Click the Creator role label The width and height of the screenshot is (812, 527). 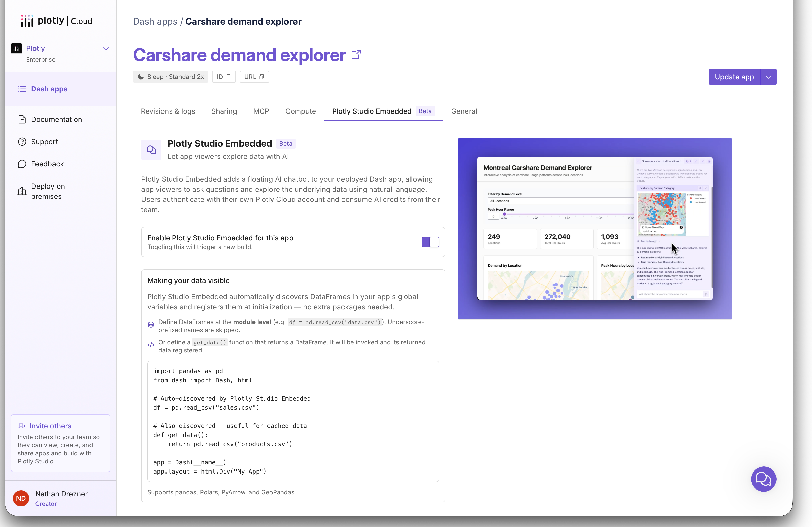pyautogui.click(x=46, y=504)
